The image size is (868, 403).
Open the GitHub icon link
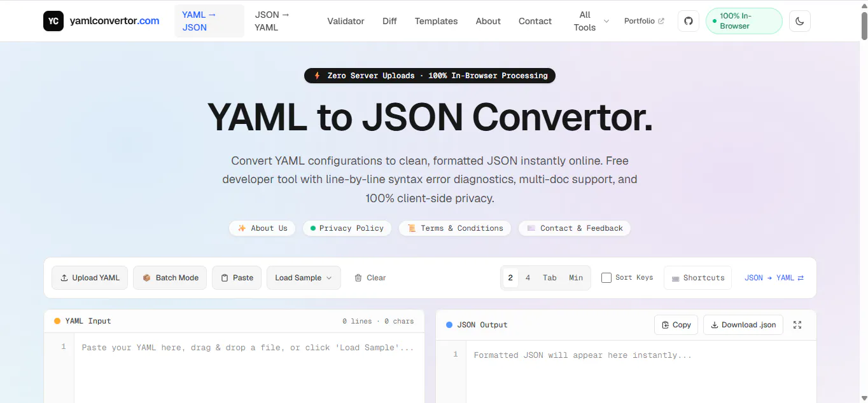(x=688, y=21)
